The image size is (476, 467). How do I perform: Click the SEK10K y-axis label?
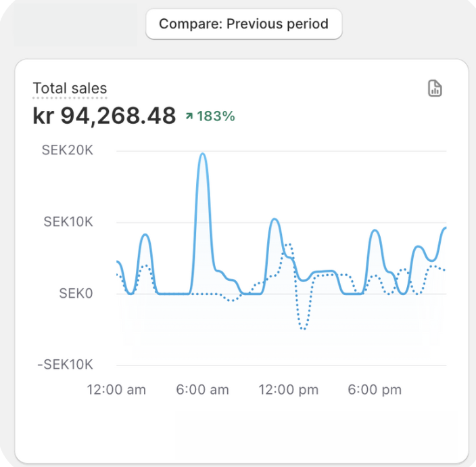click(68, 222)
